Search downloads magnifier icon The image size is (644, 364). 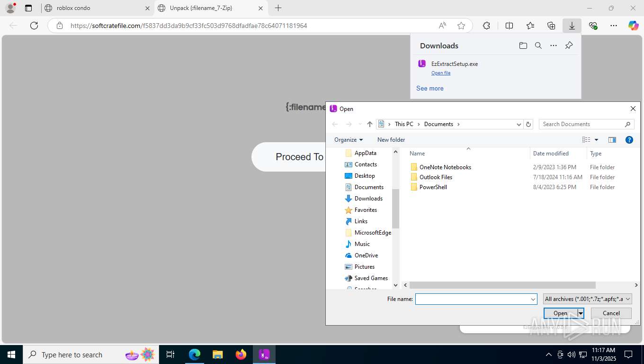click(x=538, y=45)
